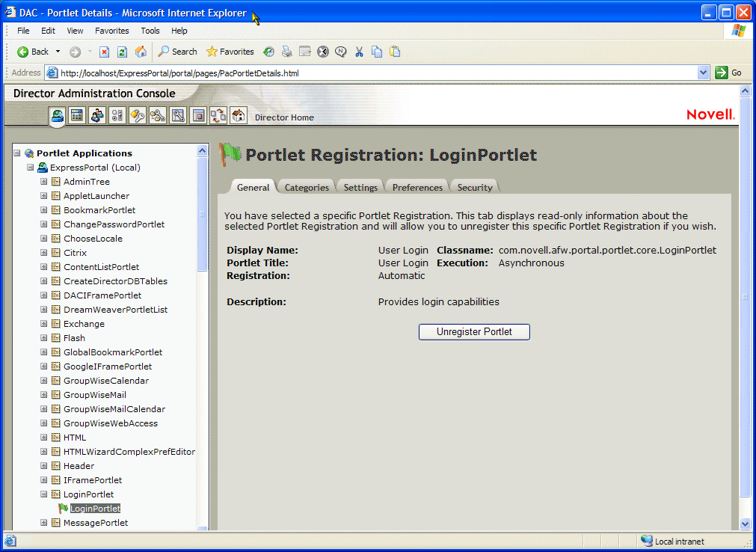The width and height of the screenshot is (756, 552).
Task: Click the Go button next to address bar
Action: point(728,73)
